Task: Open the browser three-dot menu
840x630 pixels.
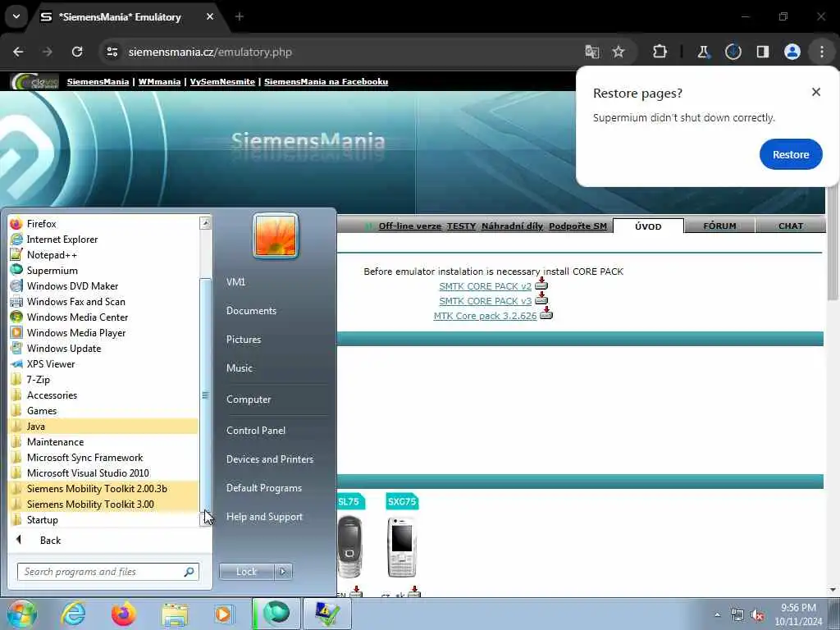Action: click(x=821, y=52)
